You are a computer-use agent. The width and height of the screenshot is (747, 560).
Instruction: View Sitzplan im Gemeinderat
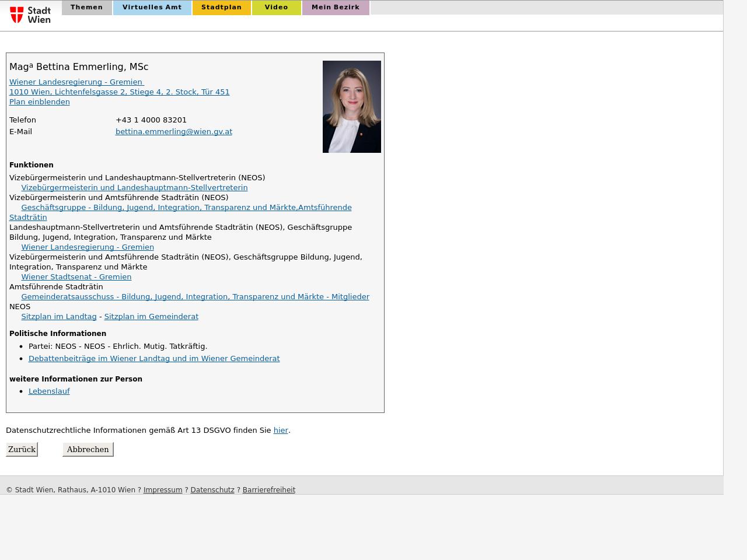tap(151, 317)
